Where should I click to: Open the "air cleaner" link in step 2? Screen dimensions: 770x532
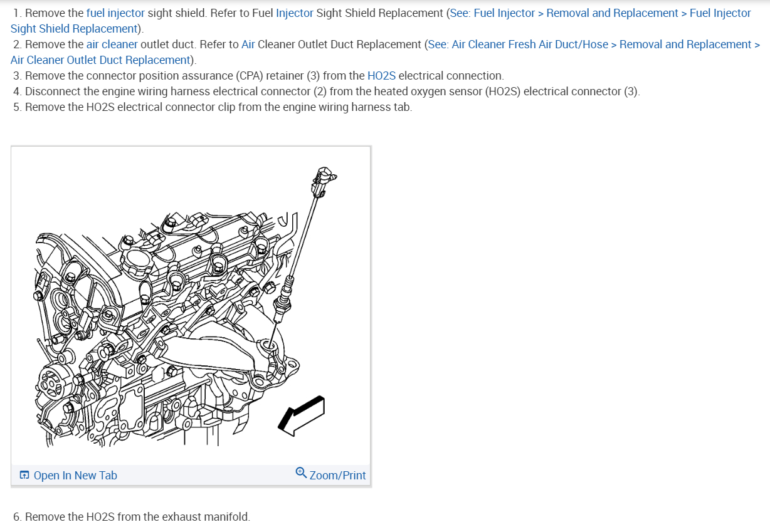coord(112,44)
